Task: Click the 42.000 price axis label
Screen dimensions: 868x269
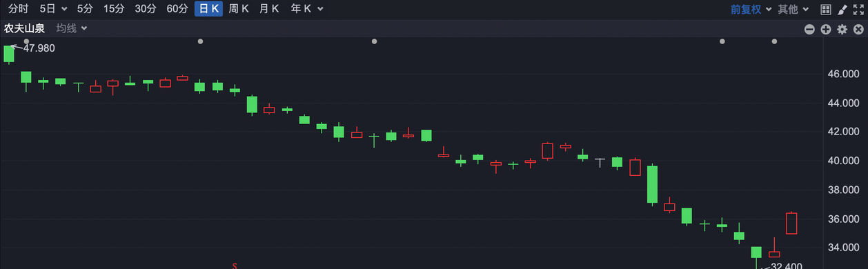Action: [x=843, y=132]
